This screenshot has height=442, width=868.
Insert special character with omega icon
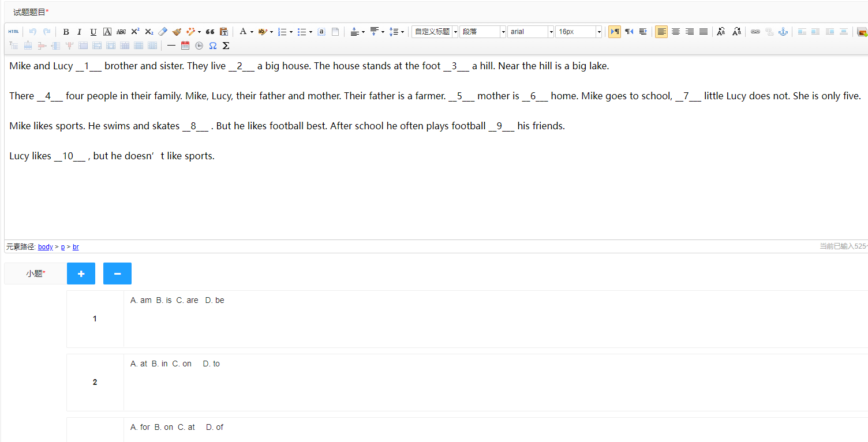213,46
